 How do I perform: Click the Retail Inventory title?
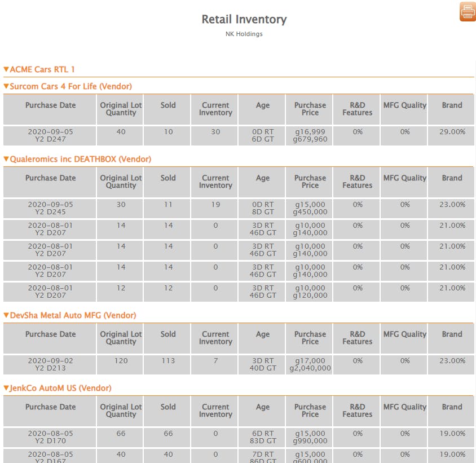(x=244, y=19)
